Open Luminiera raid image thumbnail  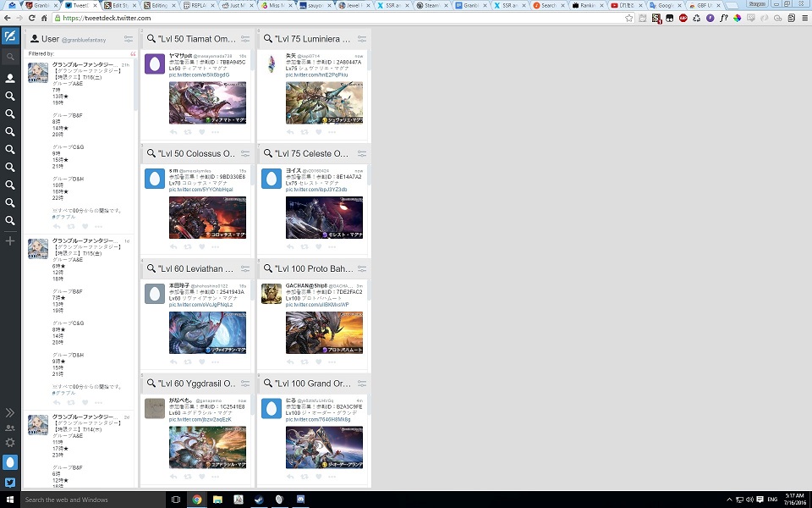tap(324, 102)
